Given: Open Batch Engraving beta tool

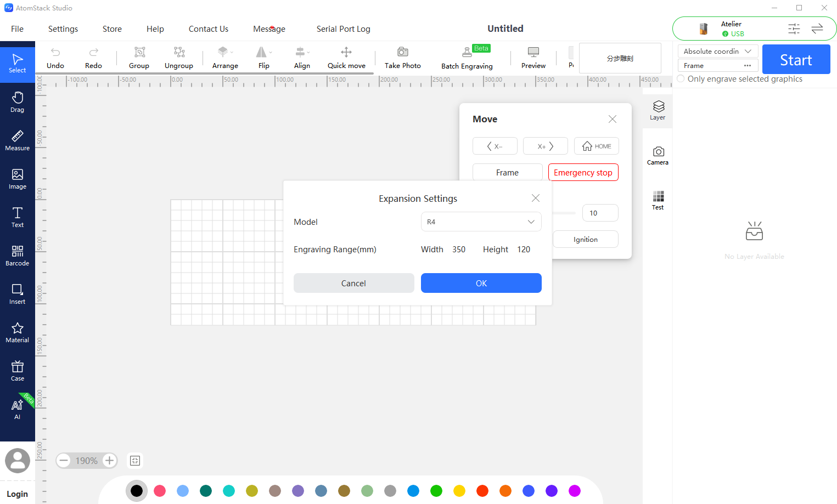Looking at the screenshot, I should pyautogui.click(x=467, y=58).
